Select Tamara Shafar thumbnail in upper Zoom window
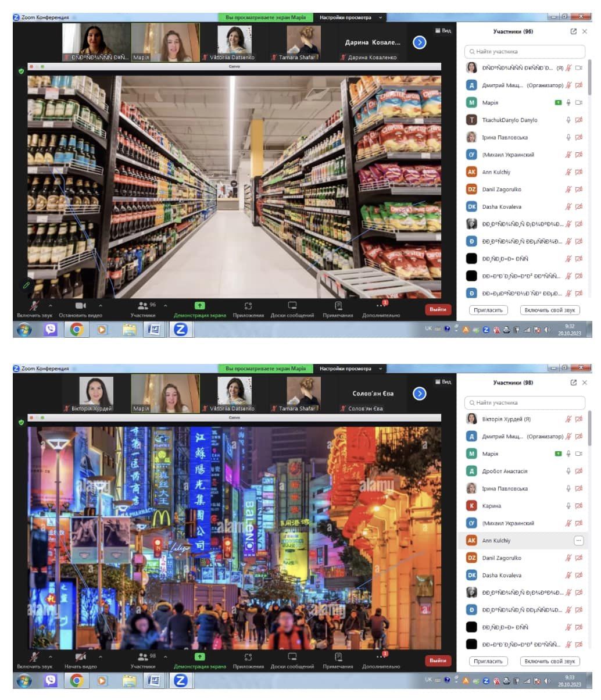 303,42
